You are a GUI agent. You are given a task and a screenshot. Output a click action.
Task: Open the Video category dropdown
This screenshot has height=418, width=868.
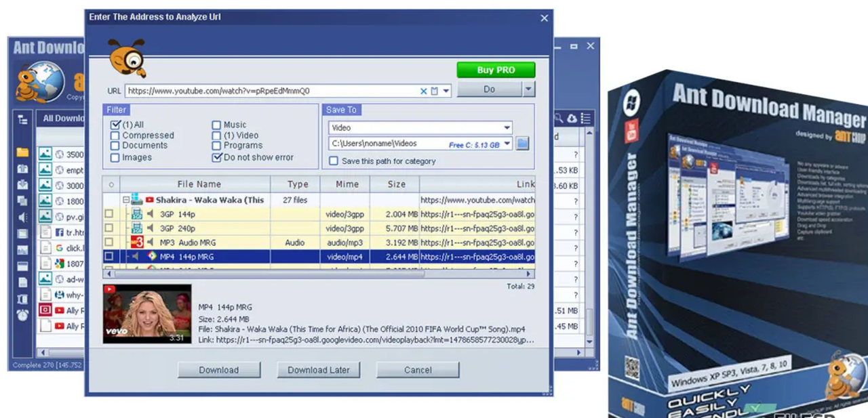(x=507, y=127)
